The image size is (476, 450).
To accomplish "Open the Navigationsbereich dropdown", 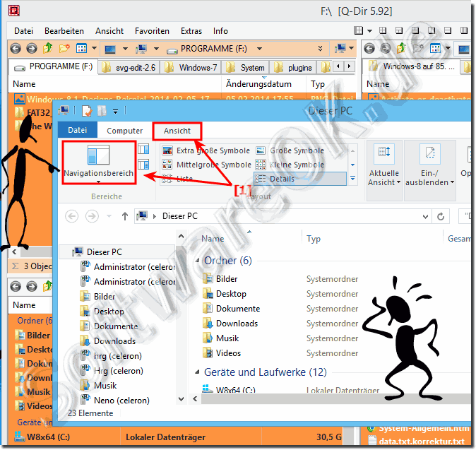I will click(98, 182).
